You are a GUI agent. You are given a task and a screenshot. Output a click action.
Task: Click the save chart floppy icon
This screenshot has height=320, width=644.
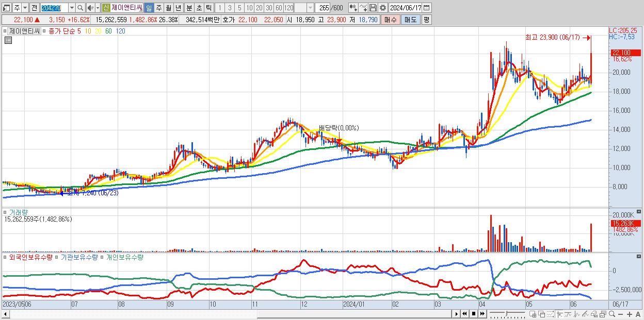[x=373, y=8]
